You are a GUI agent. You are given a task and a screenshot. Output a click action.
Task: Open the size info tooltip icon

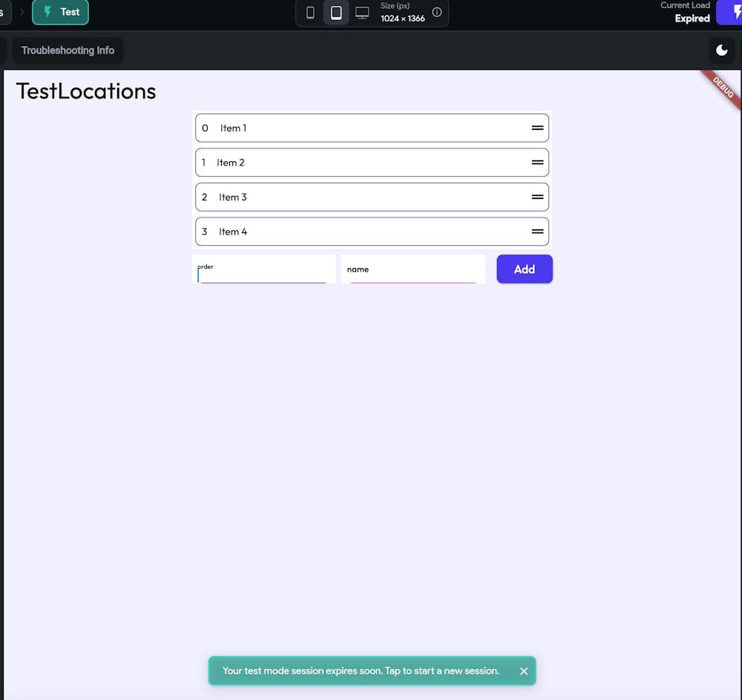pos(437,12)
